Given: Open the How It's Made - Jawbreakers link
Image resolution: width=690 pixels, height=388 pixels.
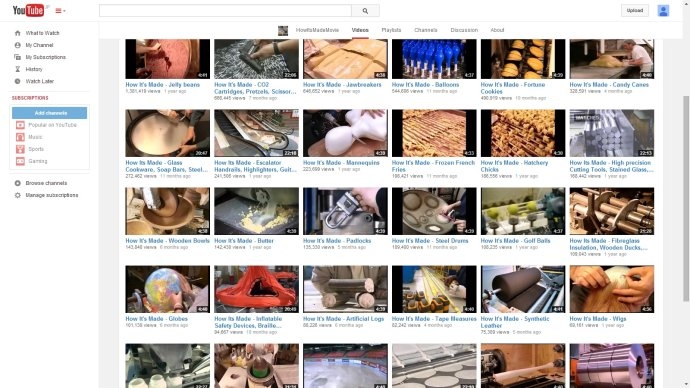Looking at the screenshot, I should point(342,84).
